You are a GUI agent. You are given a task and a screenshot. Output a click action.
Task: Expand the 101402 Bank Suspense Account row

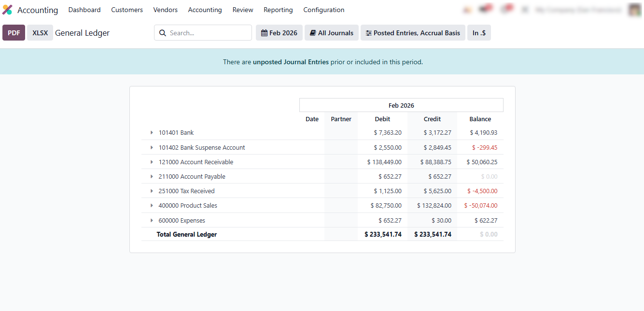[x=152, y=148]
